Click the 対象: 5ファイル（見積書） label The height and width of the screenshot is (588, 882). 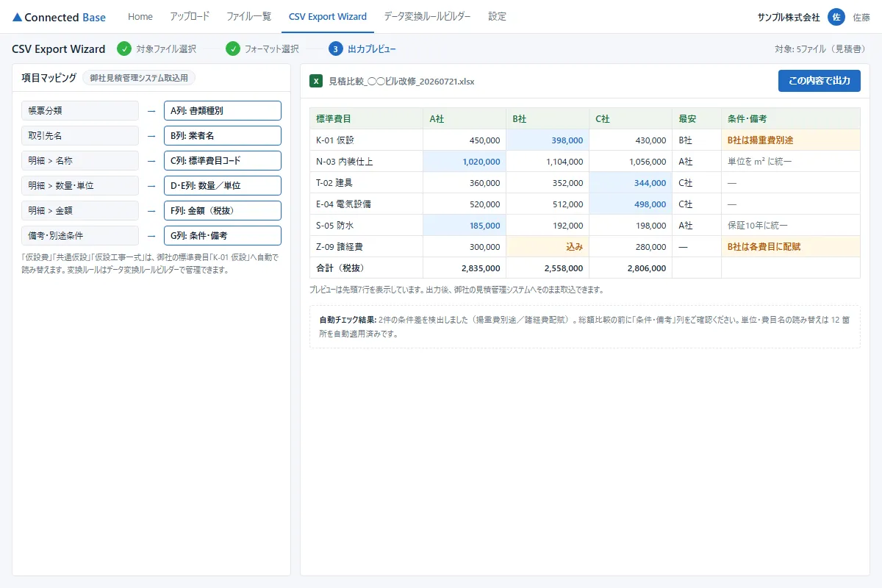click(822, 49)
